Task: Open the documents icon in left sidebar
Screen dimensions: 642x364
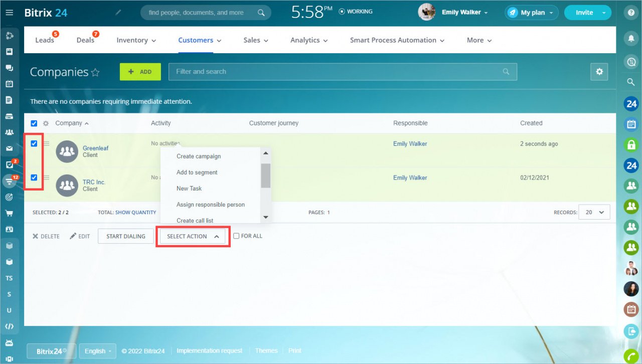Action: coord(9,100)
